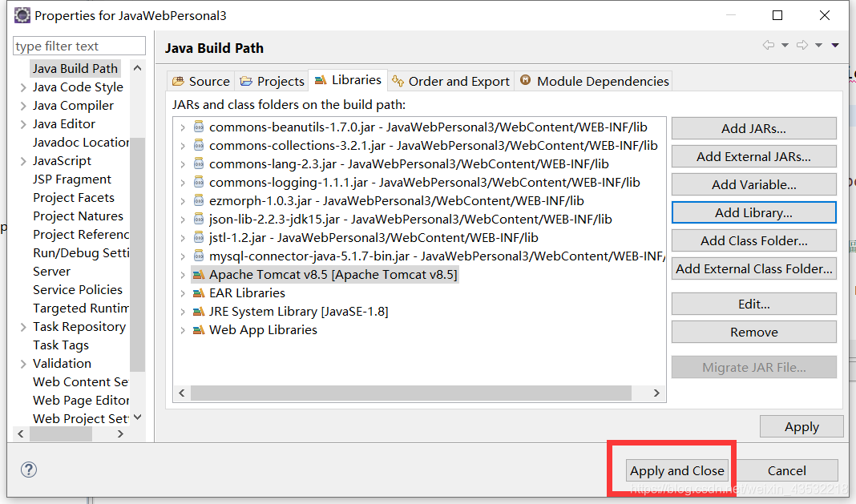This screenshot has width=856, height=504.
Task: Click the back navigation arrow near Java Build Path
Action: [769, 45]
